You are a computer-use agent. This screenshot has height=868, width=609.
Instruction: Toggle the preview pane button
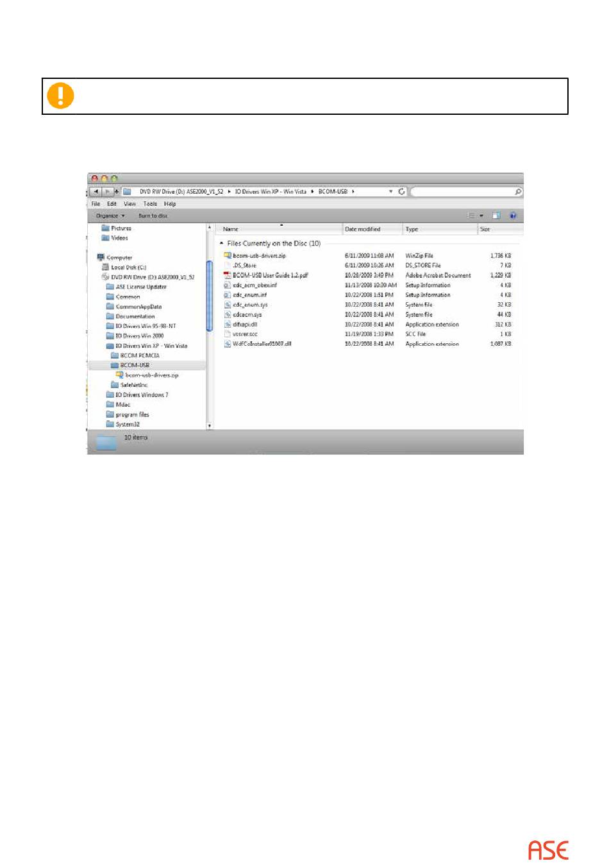496,216
